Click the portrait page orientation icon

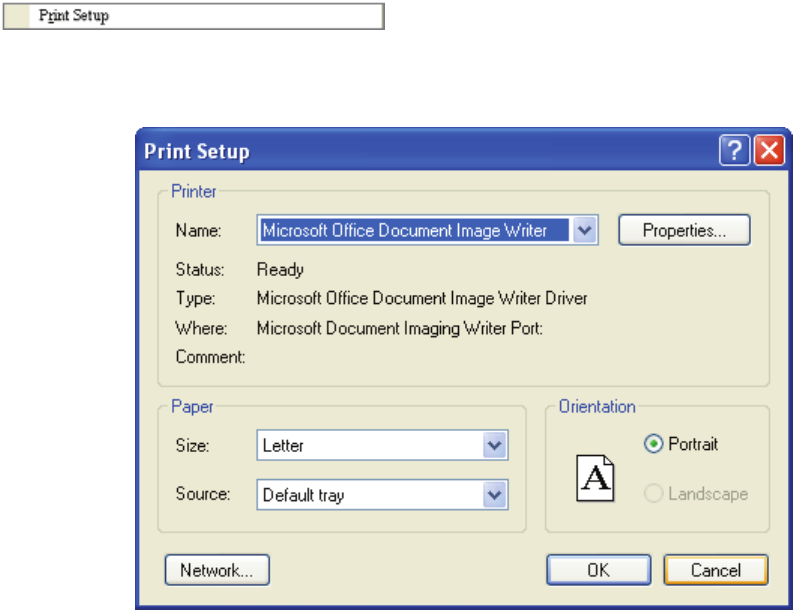point(595,478)
